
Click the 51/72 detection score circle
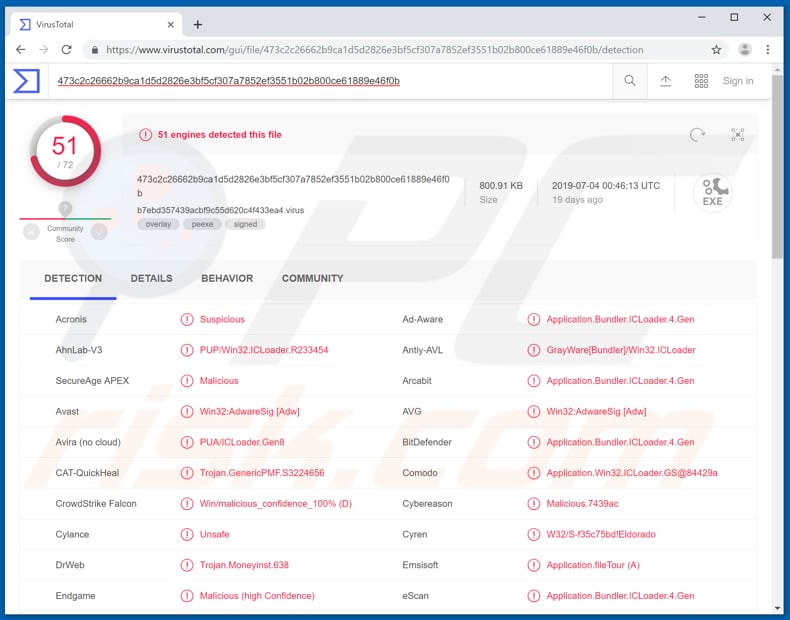click(65, 151)
